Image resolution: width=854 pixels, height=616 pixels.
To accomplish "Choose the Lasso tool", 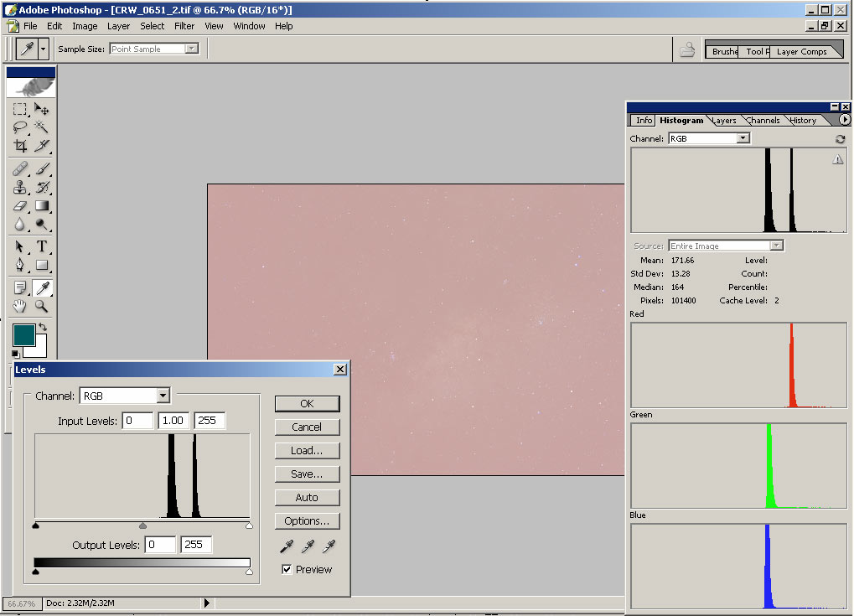I will [x=20, y=127].
